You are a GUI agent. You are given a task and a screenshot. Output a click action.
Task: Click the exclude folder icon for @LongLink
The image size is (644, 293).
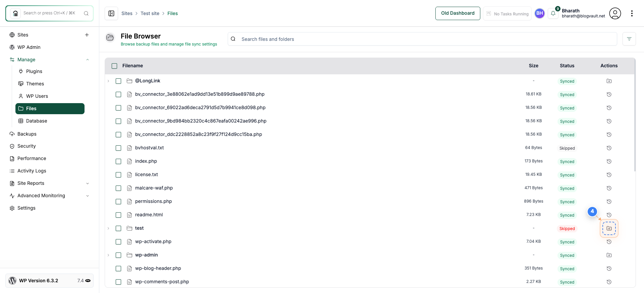coord(609,81)
